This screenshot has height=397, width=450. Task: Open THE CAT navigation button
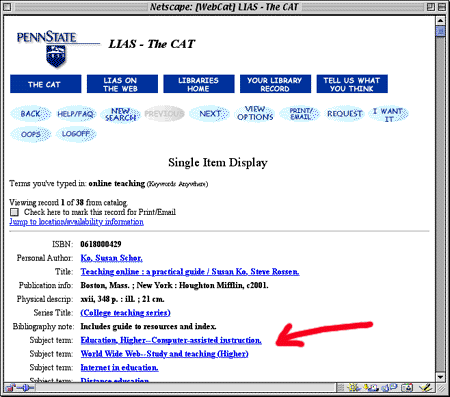[46, 84]
